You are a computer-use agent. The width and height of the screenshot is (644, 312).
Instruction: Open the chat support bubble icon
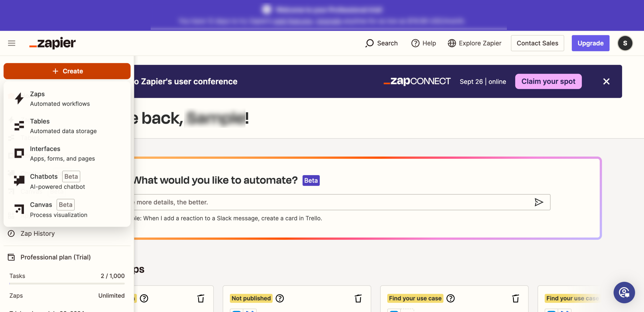pyautogui.click(x=624, y=292)
